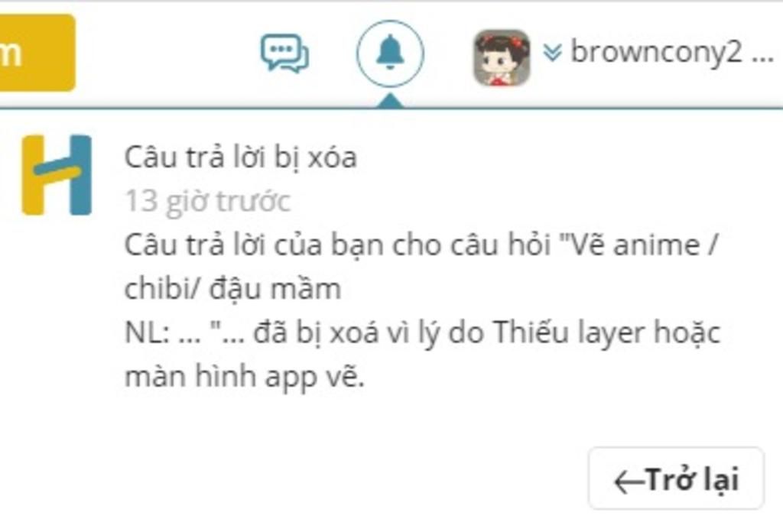Image resolution: width=783 pixels, height=532 pixels.
Task: Go back with the Trở lại button
Action: click(x=676, y=478)
